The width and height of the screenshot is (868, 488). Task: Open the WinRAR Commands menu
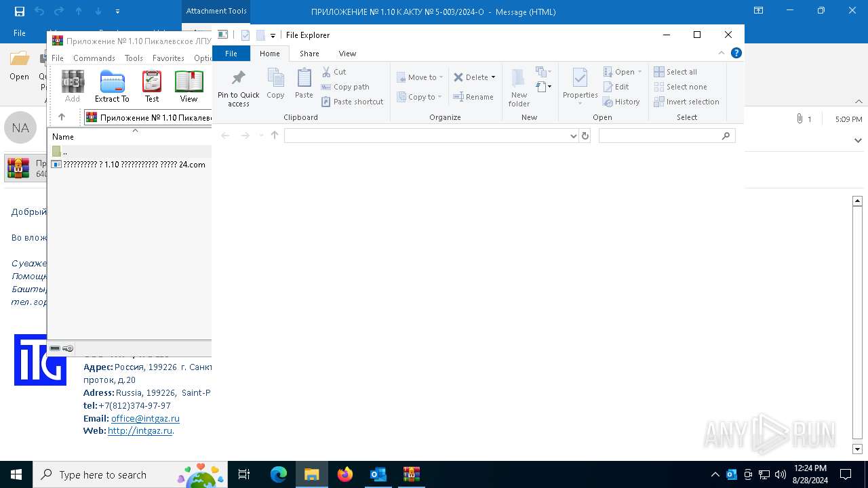[x=94, y=58]
